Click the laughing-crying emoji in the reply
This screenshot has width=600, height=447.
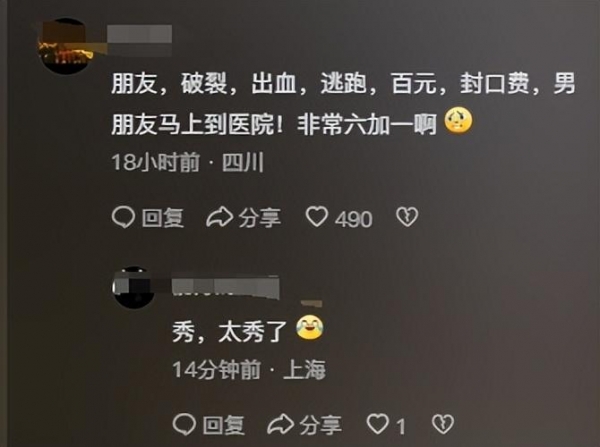coord(310,327)
